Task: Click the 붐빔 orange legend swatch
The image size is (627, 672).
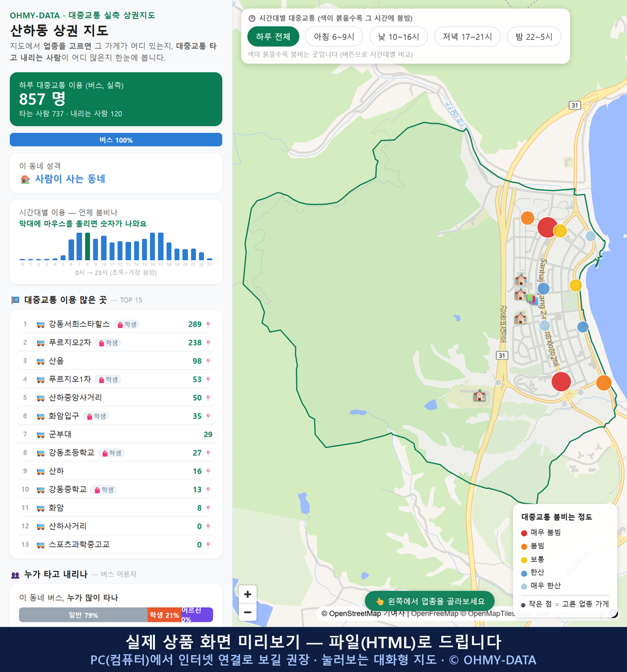Action: pyautogui.click(x=524, y=547)
